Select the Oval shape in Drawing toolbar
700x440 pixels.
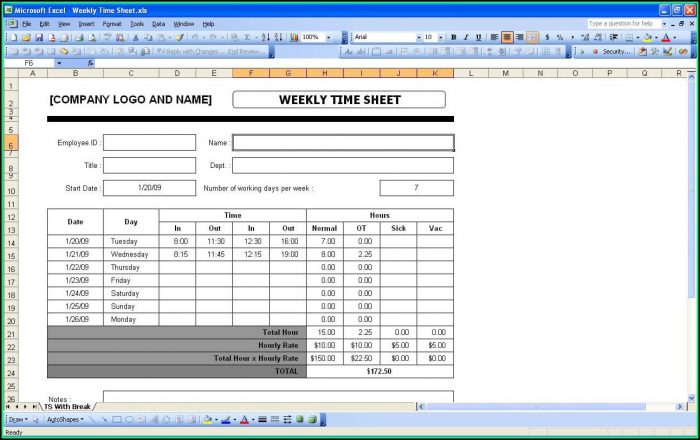(x=129, y=419)
